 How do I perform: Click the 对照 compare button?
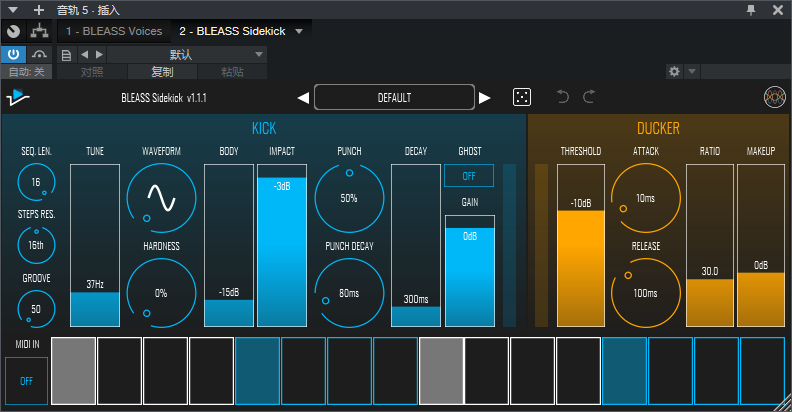pos(92,72)
